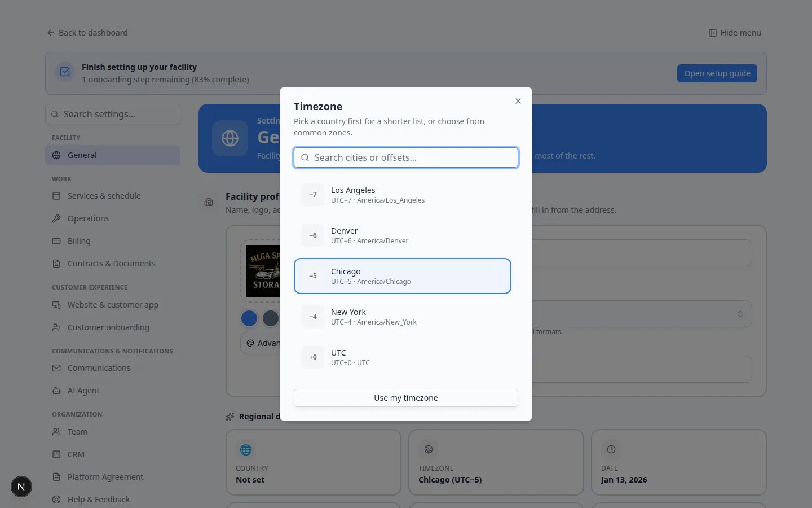Select Denver timezone option
Viewport: 812px width, 508px height.
pos(403,235)
